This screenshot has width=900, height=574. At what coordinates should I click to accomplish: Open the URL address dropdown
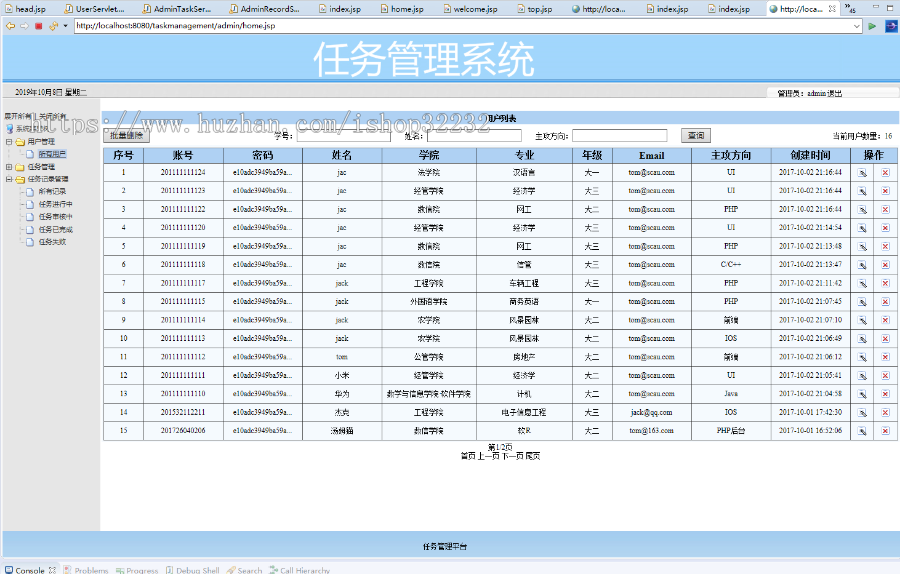(856, 26)
